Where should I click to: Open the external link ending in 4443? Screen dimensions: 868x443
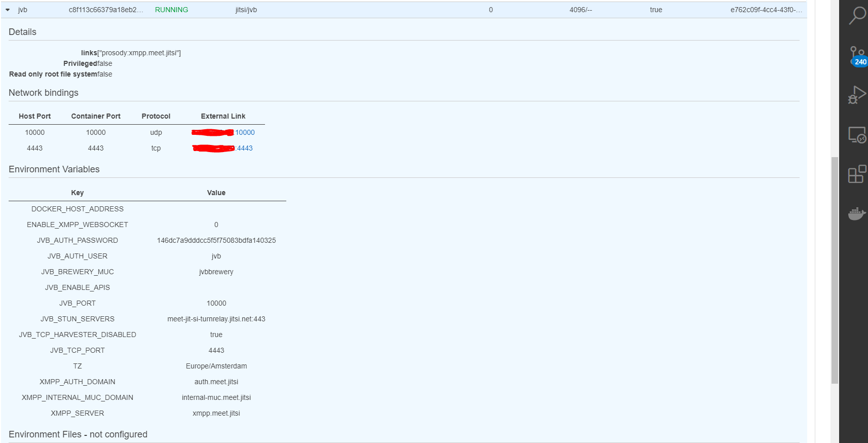[245, 149]
